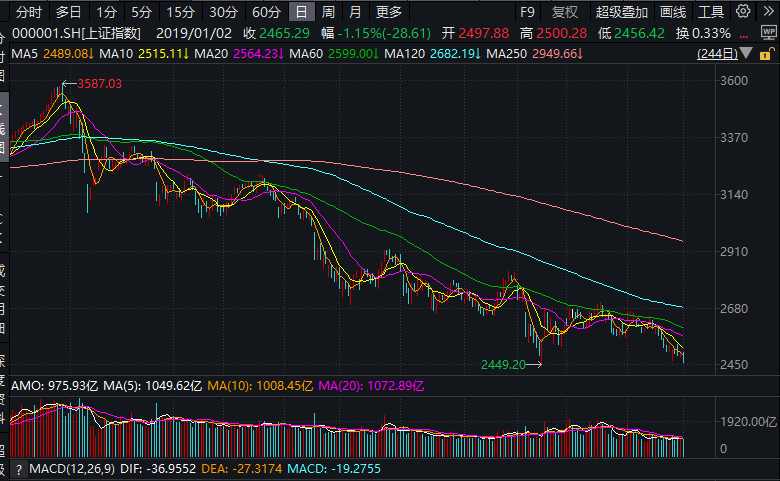Expand the double-chevron overflow menu
The width and height of the screenshot is (780, 481).
[x=768, y=11]
